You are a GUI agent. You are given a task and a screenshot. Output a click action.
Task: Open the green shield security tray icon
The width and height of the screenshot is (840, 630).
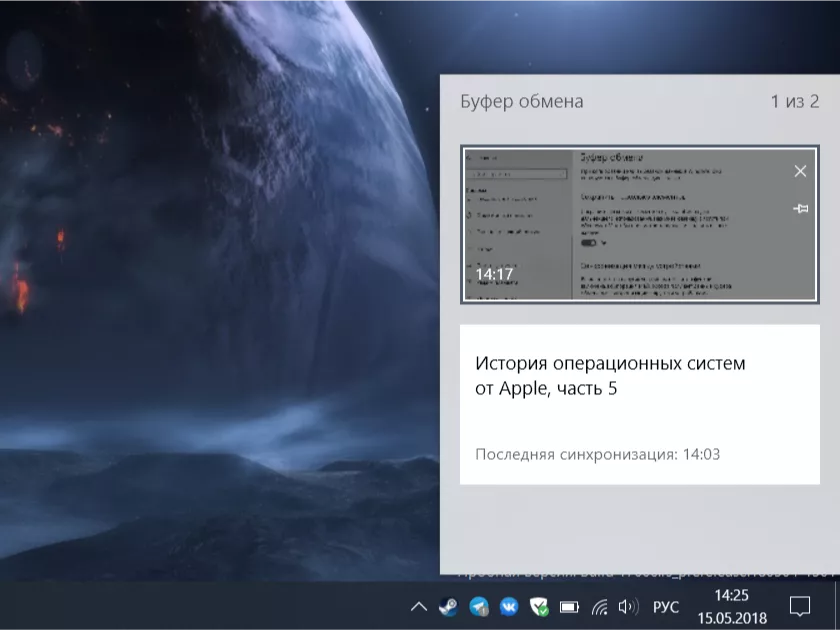click(539, 606)
